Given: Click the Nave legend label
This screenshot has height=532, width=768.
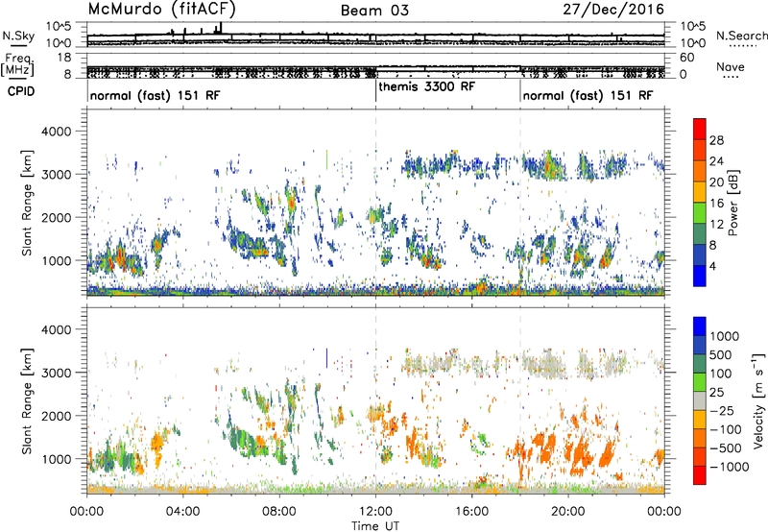Looking at the screenshot, I should click(x=730, y=66).
